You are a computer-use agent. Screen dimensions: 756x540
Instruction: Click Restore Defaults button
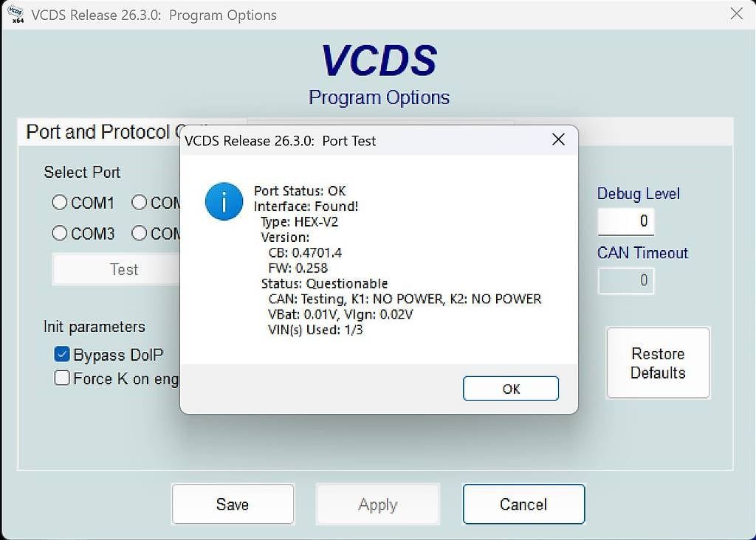[658, 363]
